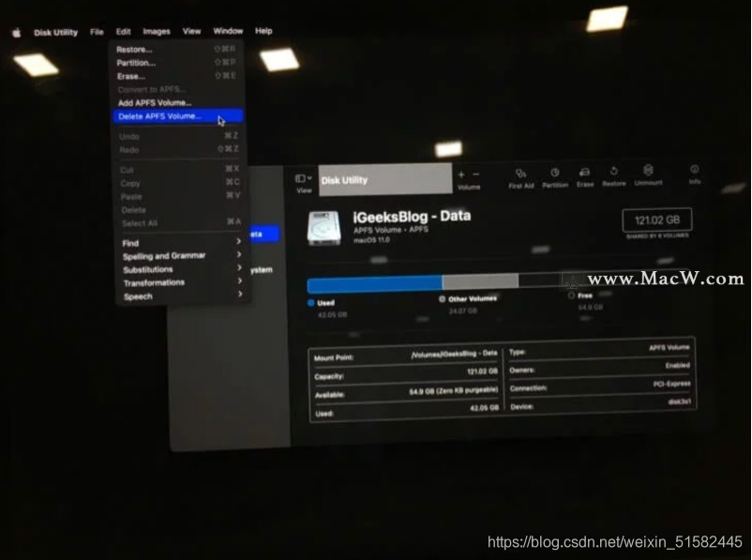
Task: Expand the Substitutions submenu
Action: click(x=182, y=269)
